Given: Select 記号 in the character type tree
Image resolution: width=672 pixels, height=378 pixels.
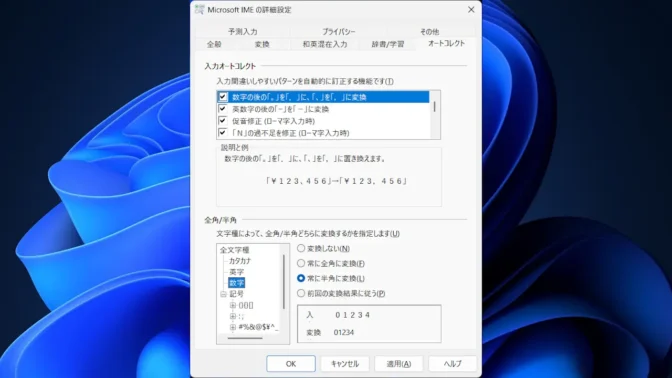Looking at the screenshot, I should coord(237,294).
